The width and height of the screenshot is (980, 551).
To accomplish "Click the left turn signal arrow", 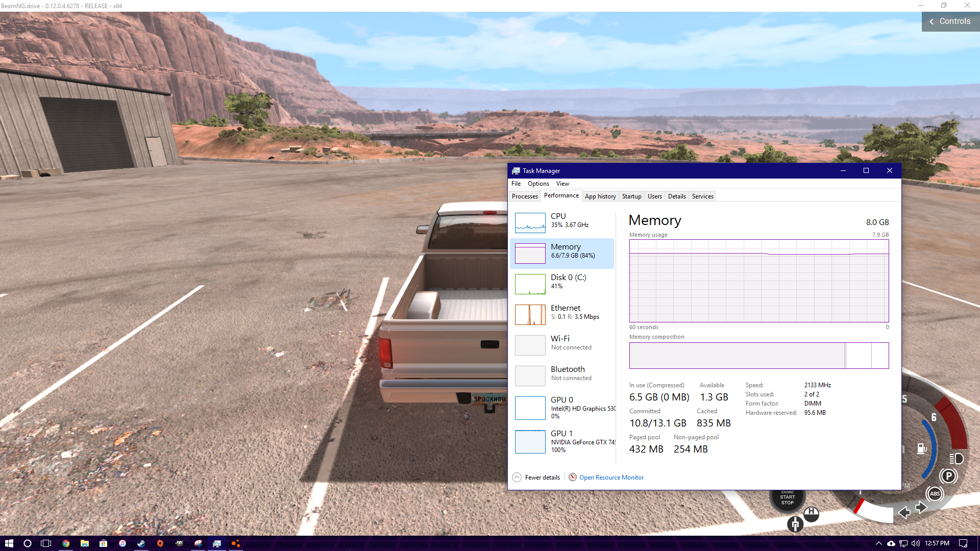I will [904, 513].
